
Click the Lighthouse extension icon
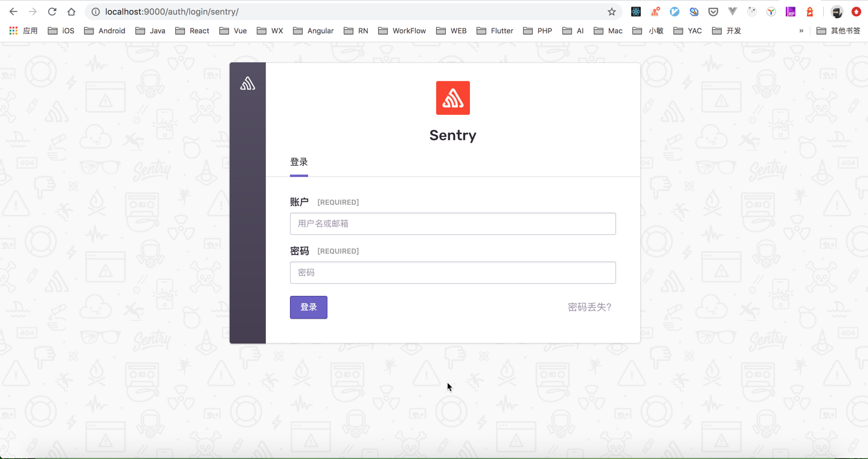pyautogui.click(x=809, y=11)
